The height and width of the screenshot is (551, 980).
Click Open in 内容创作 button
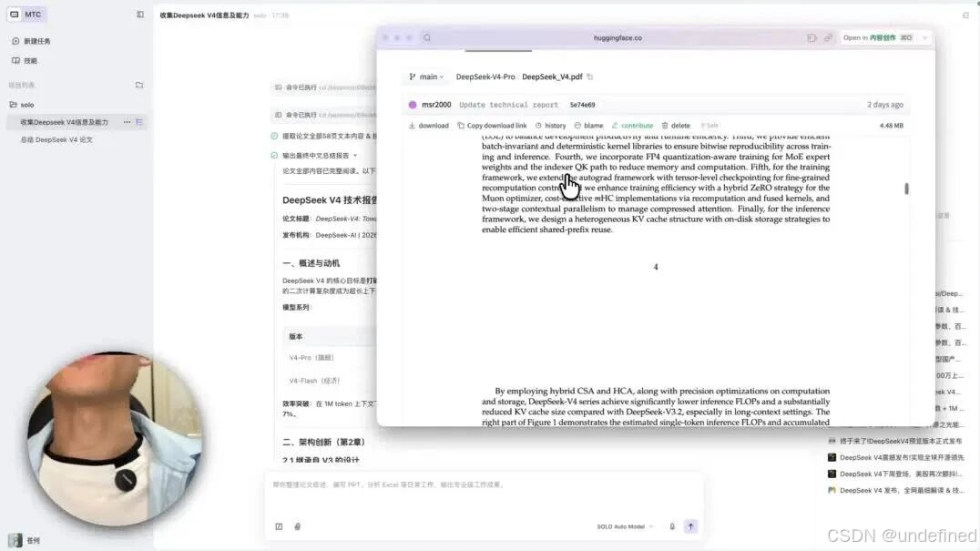tap(877, 37)
